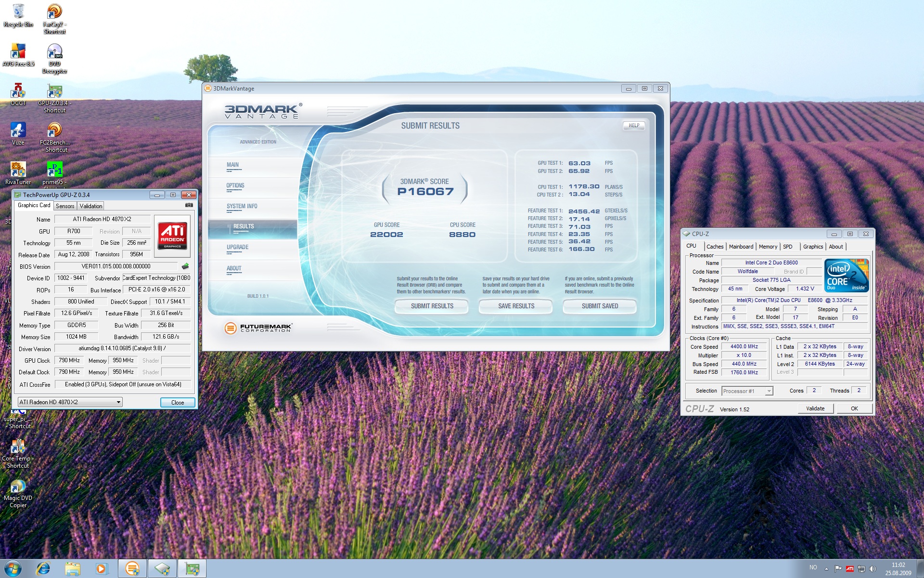Click the volume speaker icon in system tray

point(873,569)
